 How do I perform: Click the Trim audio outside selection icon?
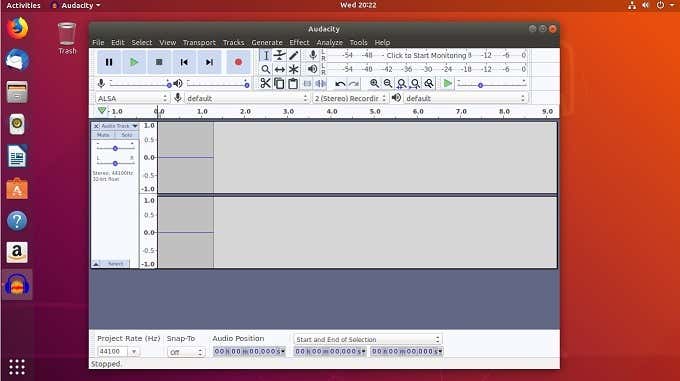(307, 83)
